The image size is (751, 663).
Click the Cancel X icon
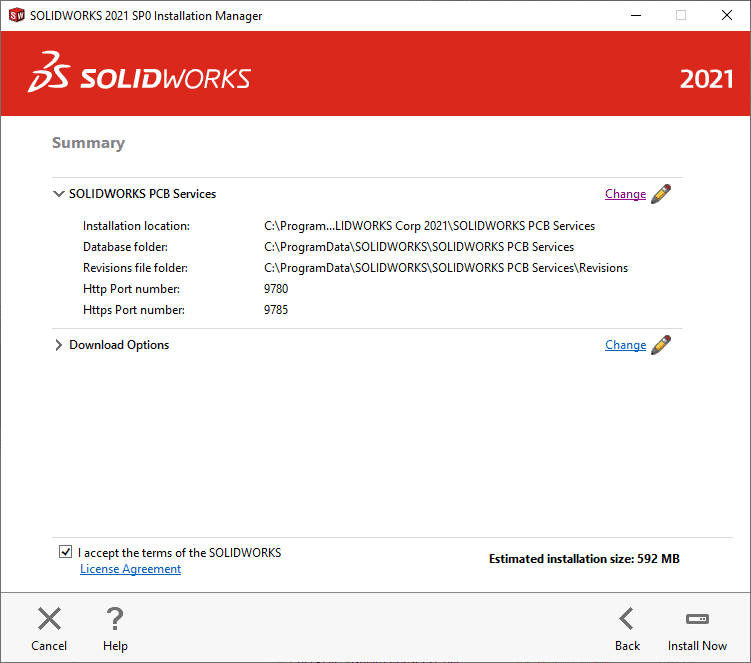(x=49, y=618)
